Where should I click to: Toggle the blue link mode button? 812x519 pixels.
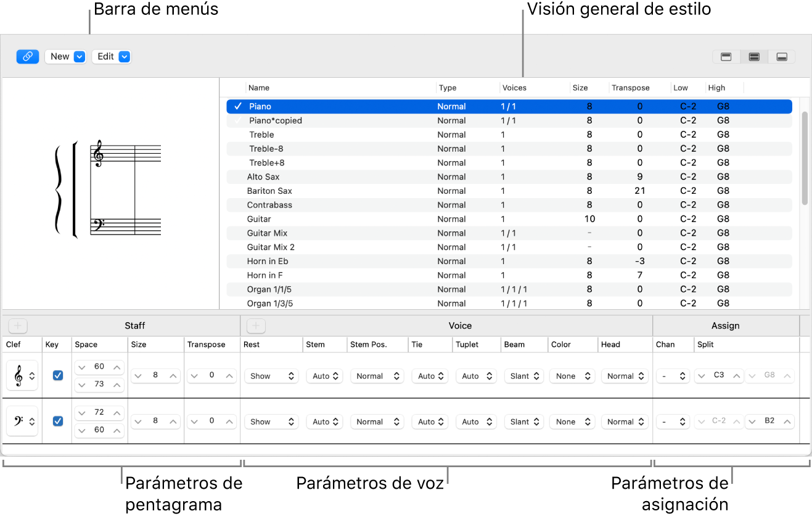point(28,57)
